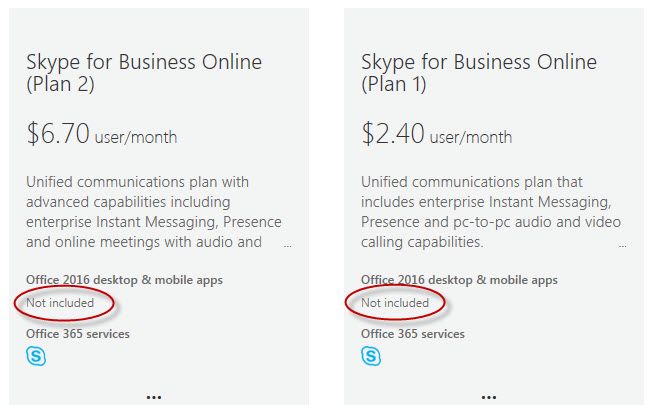Click the Skype icon in the Plan 1 card
This screenshot has height=405, width=649.
[x=371, y=356]
